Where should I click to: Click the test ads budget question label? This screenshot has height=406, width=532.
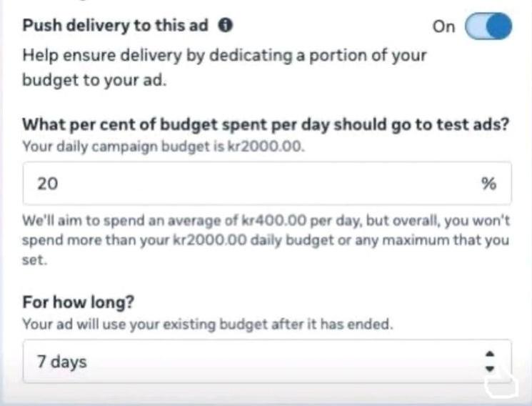[265, 124]
